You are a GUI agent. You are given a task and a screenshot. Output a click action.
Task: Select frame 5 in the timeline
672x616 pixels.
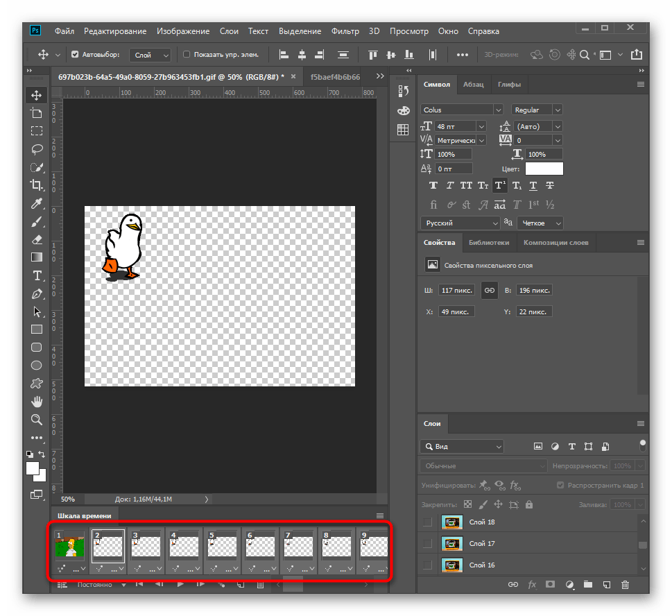[x=222, y=544]
